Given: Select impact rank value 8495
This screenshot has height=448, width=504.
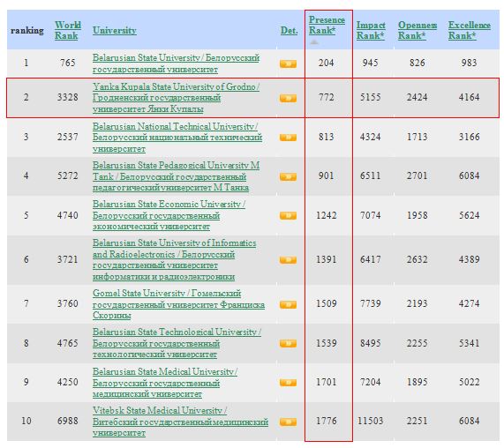Looking at the screenshot, I should (371, 343).
